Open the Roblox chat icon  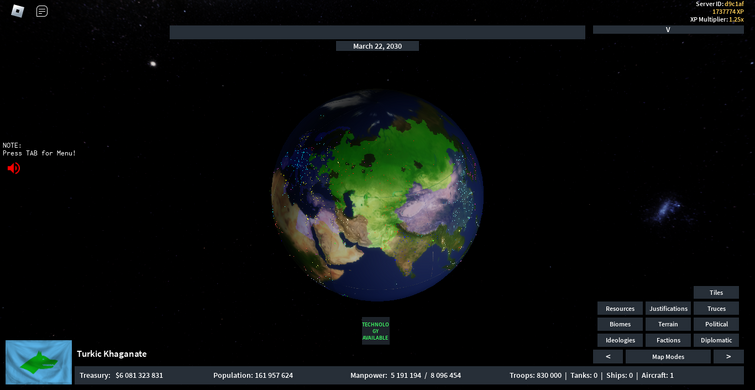42,11
